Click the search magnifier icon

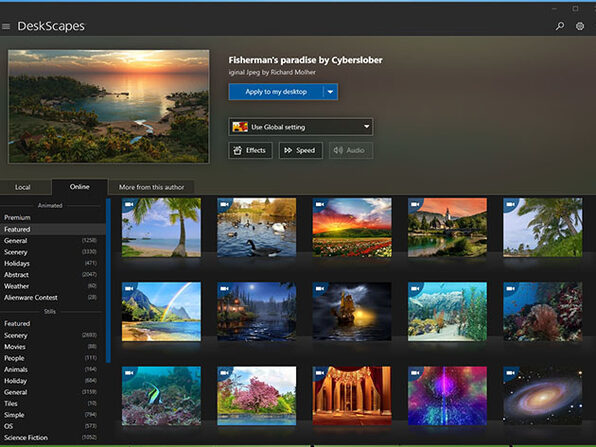(560, 26)
